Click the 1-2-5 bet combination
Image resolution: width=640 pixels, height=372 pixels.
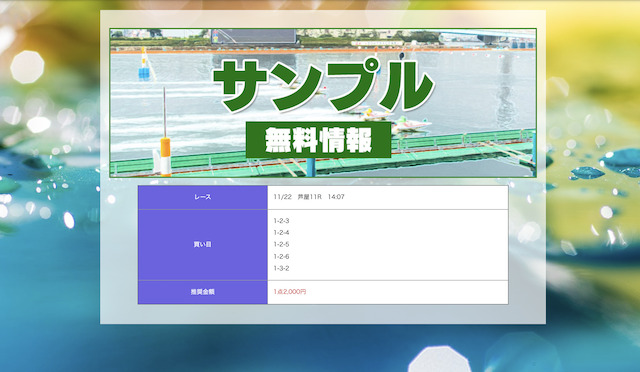[281, 245]
